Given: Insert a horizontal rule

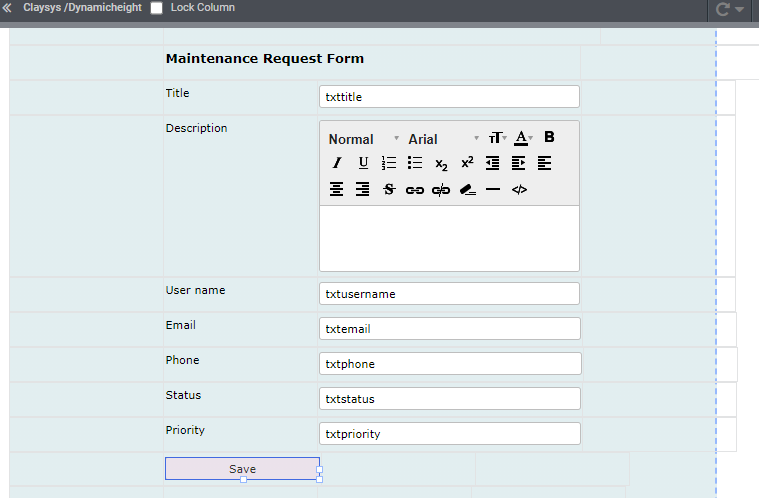Looking at the screenshot, I should coord(493,189).
